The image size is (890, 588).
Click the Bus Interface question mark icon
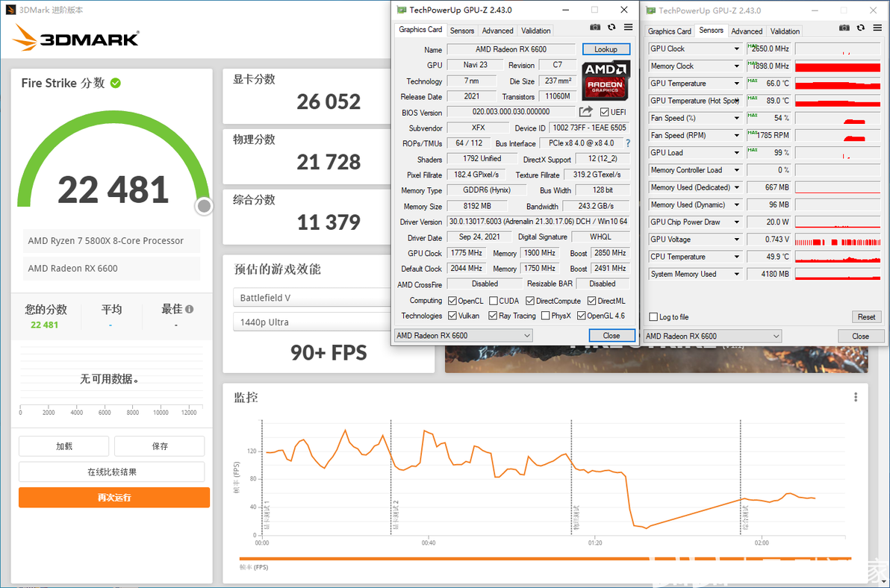[628, 143]
